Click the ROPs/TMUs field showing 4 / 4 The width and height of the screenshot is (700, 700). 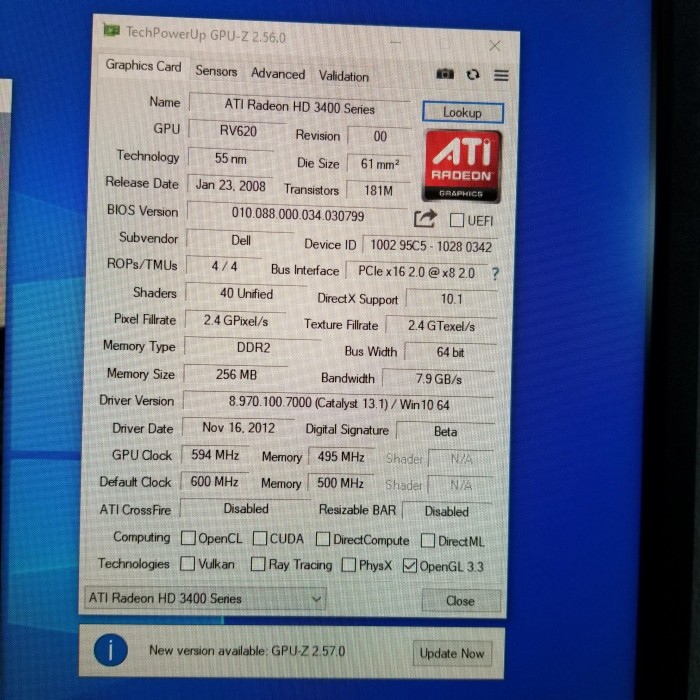click(x=224, y=266)
